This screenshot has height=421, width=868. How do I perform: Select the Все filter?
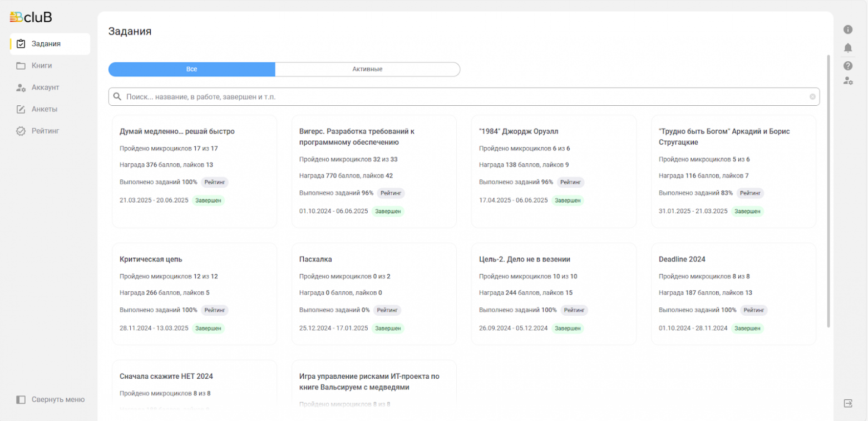click(x=191, y=70)
